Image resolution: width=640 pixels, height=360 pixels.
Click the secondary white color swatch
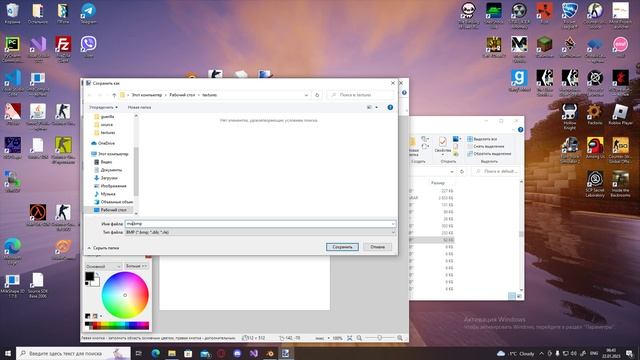click(x=96, y=282)
